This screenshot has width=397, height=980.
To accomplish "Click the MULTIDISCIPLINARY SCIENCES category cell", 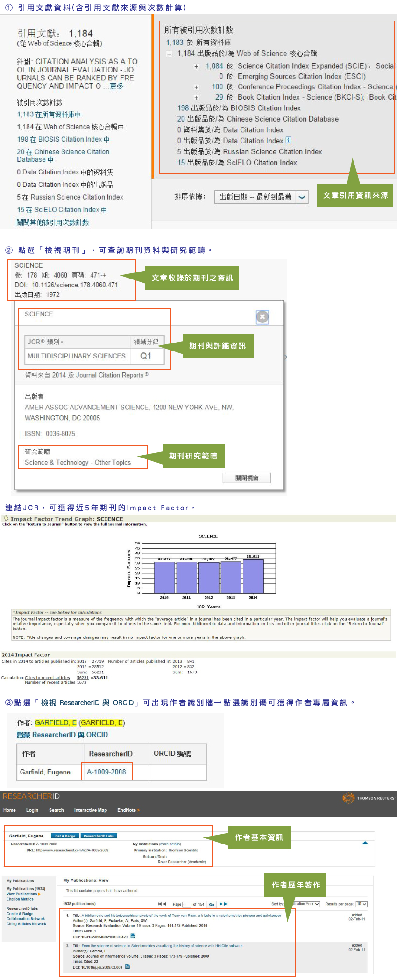I will coord(78,356).
